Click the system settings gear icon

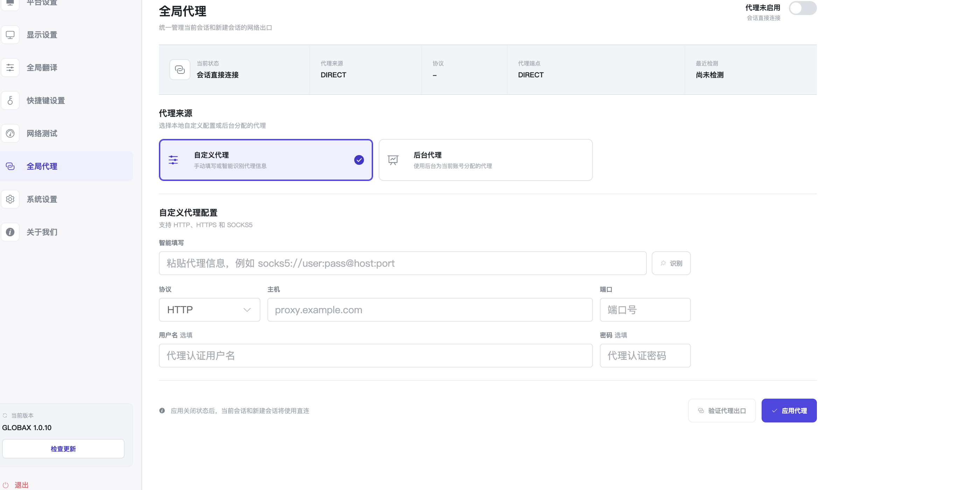click(10, 199)
